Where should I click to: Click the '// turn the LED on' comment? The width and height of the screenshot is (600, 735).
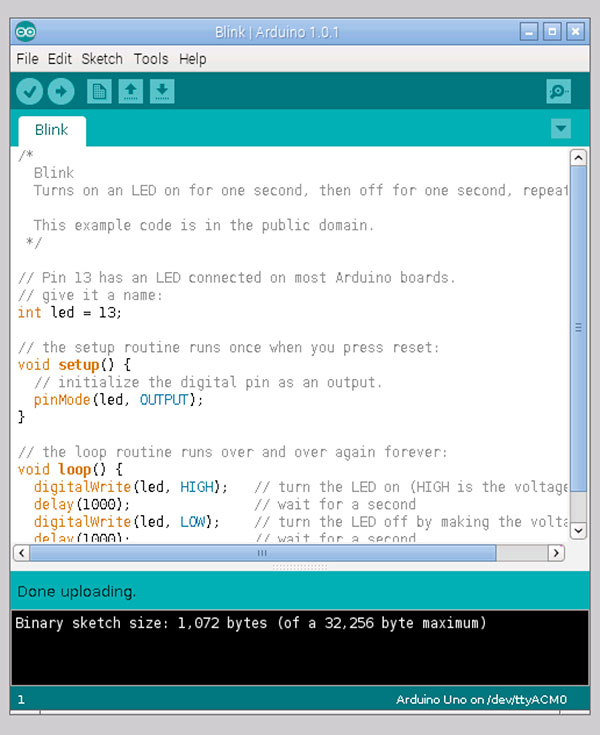411,487
